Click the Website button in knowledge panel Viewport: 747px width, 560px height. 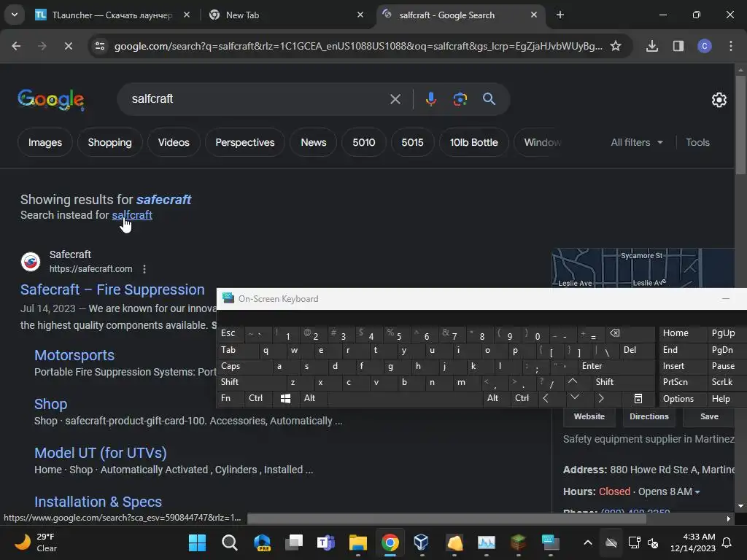click(589, 416)
